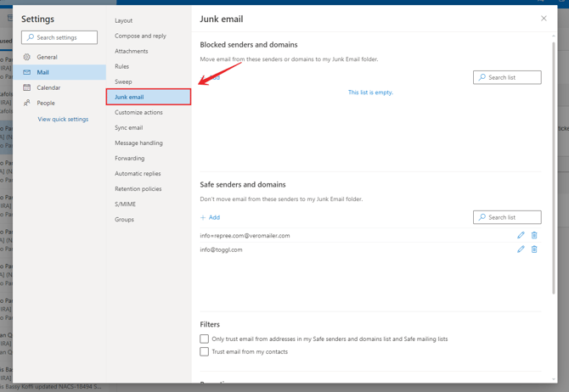Click the Calendar icon in settings
Screen dimensions: 569x392
27,87
